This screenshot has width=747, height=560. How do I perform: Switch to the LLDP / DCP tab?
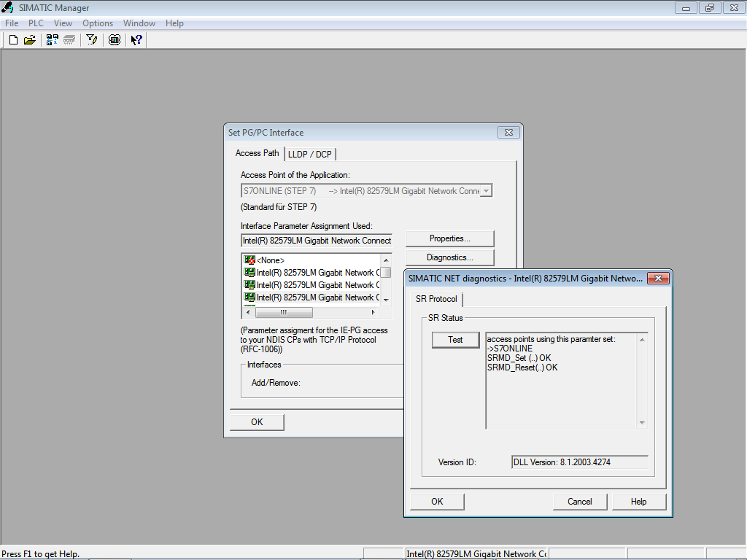point(309,155)
